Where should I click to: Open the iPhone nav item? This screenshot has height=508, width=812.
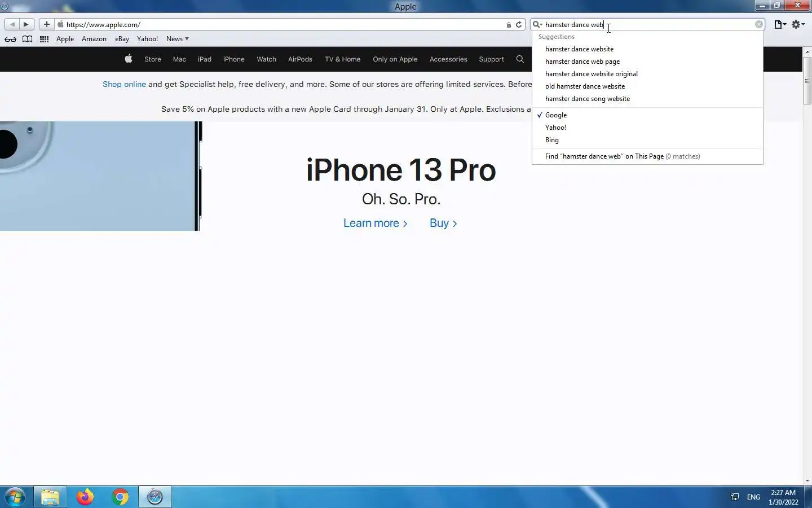[233, 59]
